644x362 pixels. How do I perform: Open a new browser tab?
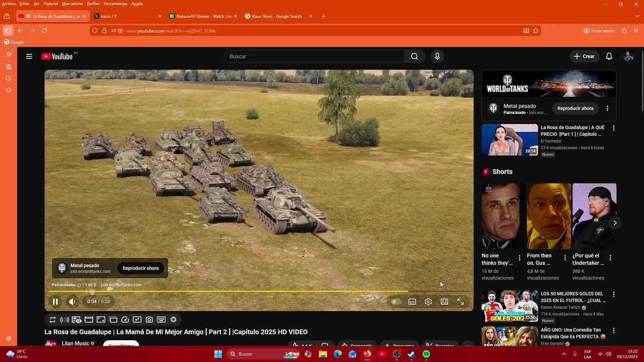pyautogui.click(x=324, y=16)
